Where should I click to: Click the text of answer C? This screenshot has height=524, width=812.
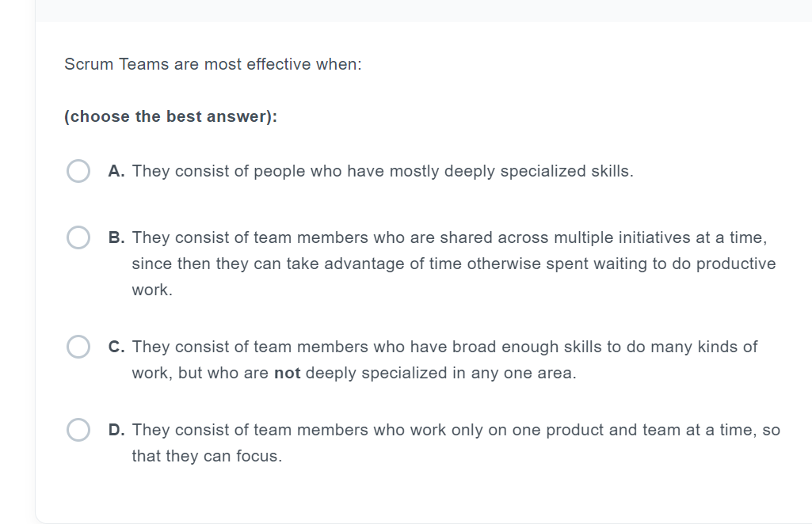(444, 346)
